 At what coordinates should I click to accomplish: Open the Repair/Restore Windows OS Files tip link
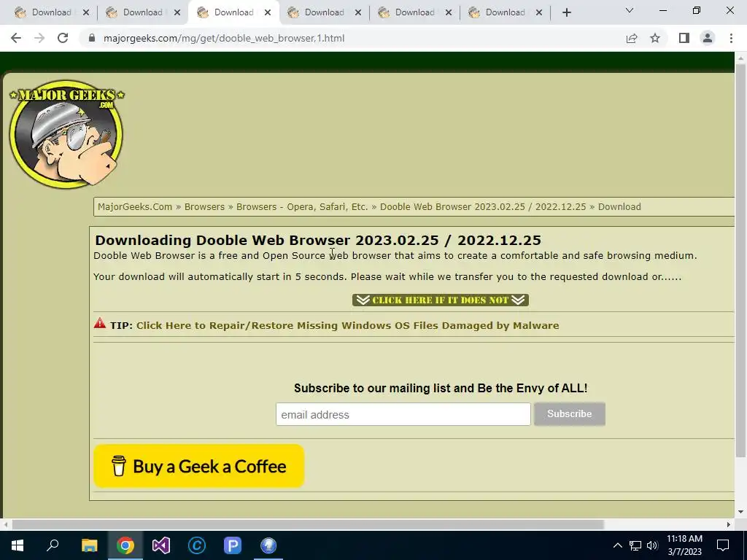tap(347, 326)
